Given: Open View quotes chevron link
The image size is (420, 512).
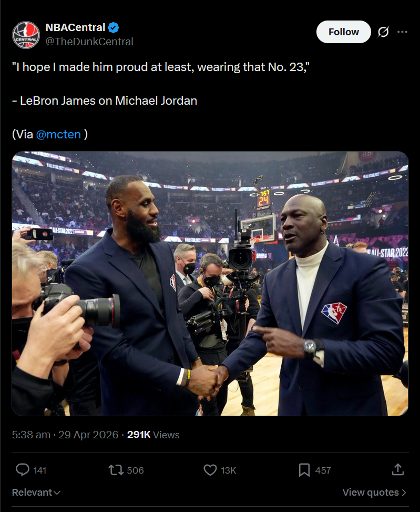Looking at the screenshot, I should (x=374, y=493).
